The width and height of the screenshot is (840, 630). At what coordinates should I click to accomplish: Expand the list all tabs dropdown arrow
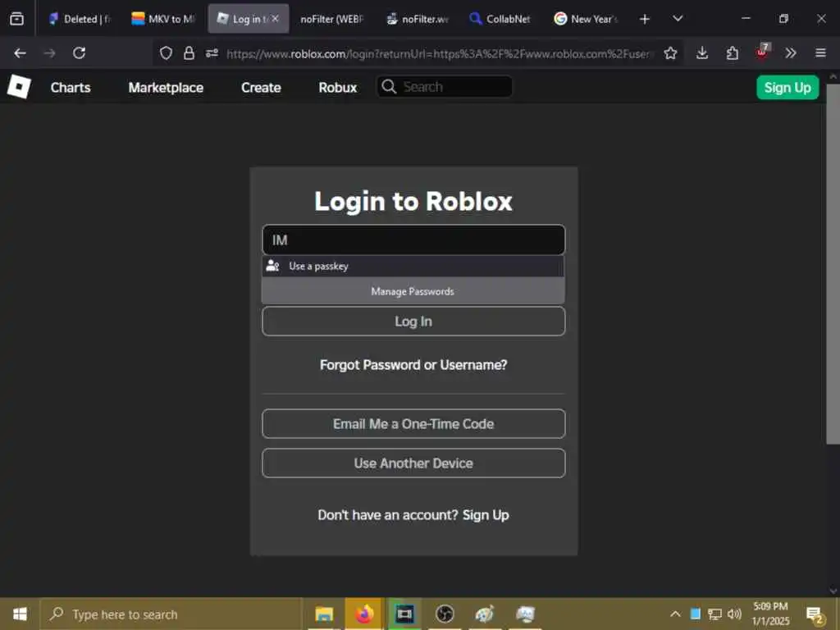point(678,19)
